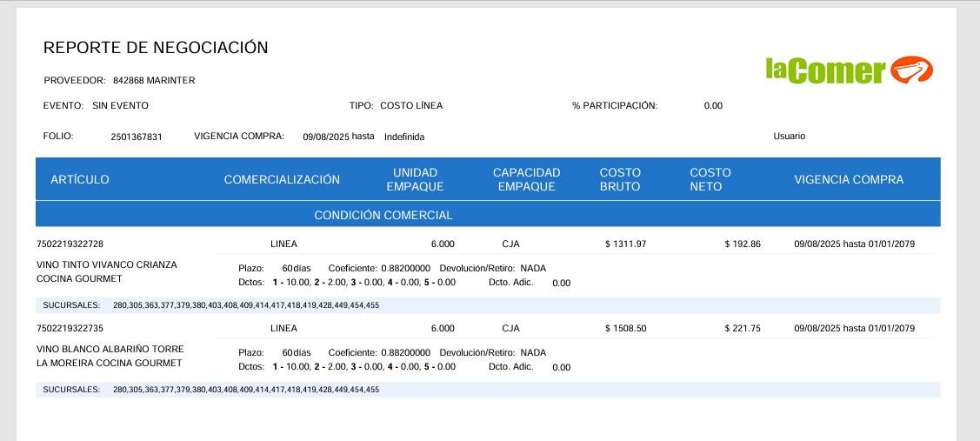Click the provider name 842868 MARINTER
Screen dimensions: 980x441
(154, 81)
